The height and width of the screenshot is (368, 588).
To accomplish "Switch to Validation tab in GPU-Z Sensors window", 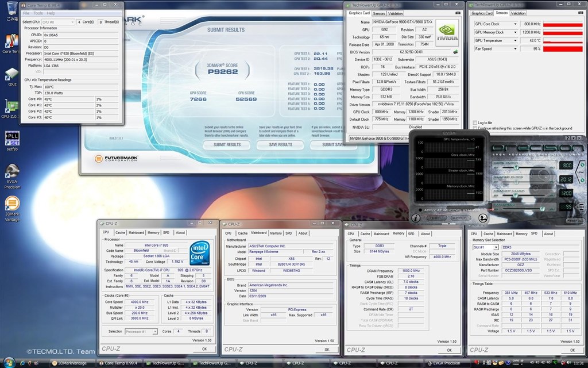I will [519, 13].
